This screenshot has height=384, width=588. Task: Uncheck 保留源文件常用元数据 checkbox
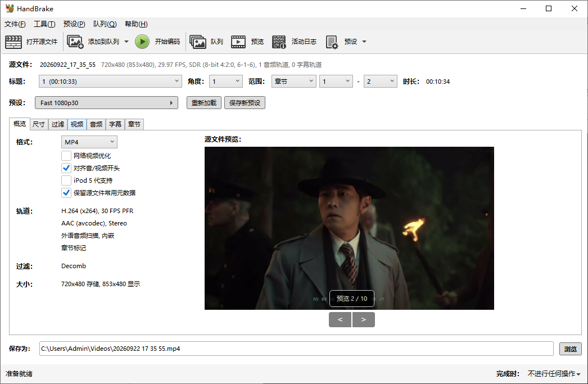pyautogui.click(x=66, y=193)
